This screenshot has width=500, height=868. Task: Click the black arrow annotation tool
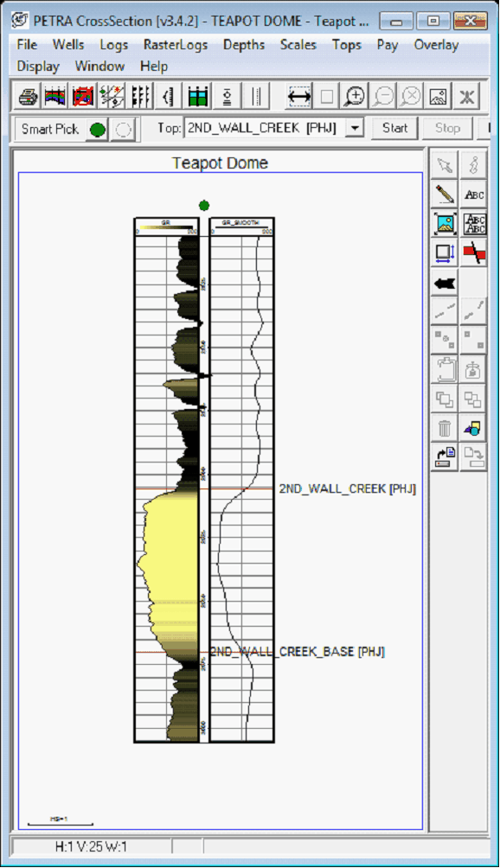coord(445,284)
